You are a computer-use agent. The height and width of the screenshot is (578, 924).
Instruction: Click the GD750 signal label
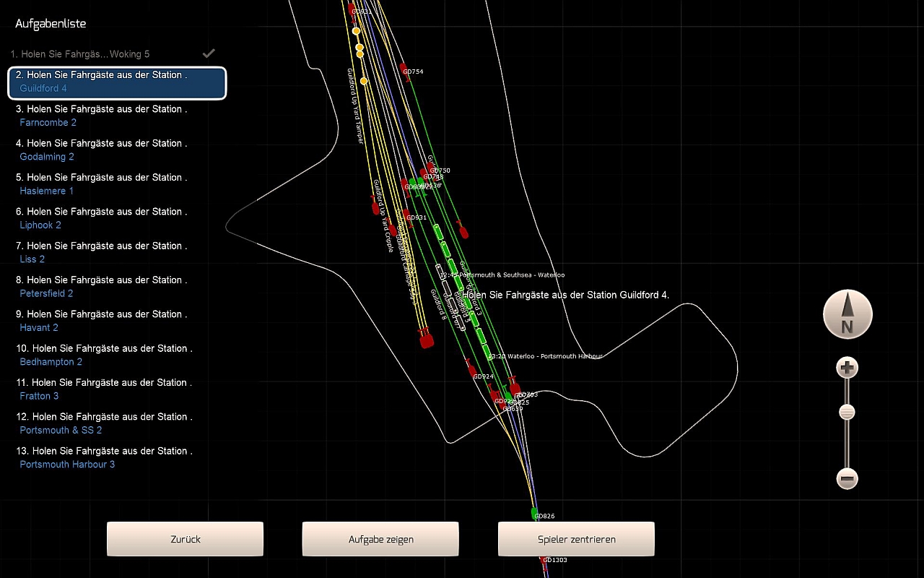440,171
